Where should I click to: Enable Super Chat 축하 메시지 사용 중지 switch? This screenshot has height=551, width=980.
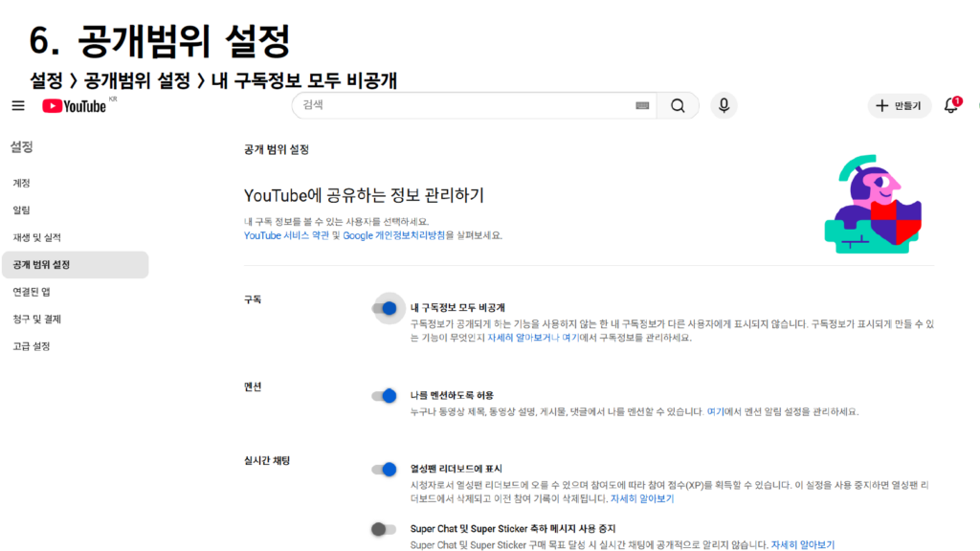(384, 529)
